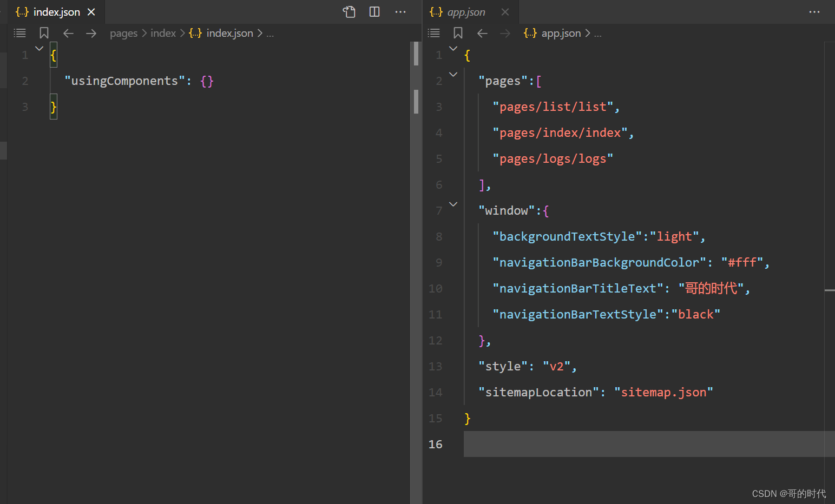Open breadcrumb ellipsis in index.json editor

270,34
